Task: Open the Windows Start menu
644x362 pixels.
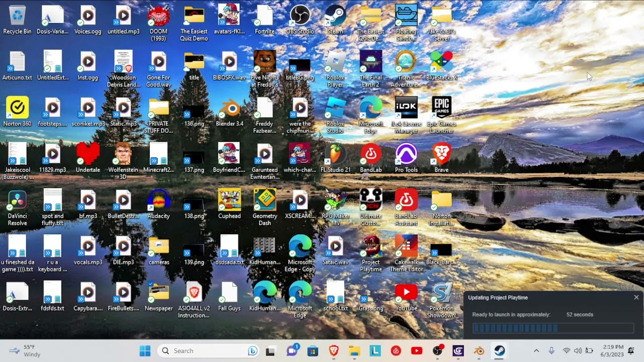Action: point(145,351)
